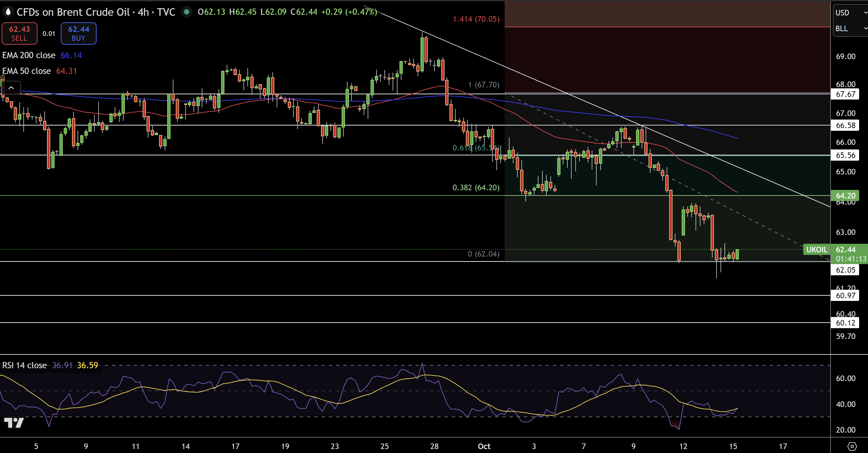Click the 1.414 (70.05) Fibonacci label
Viewport: 868px width, 453px height.
[476, 19]
